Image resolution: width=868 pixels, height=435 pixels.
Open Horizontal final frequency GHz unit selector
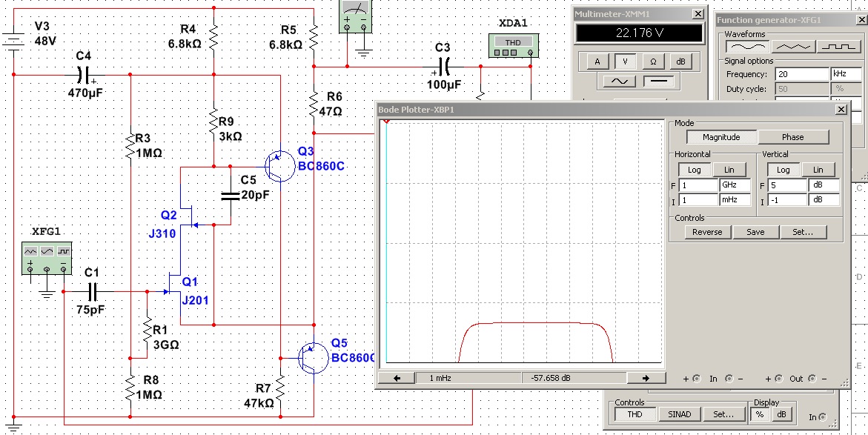pyautogui.click(x=735, y=185)
